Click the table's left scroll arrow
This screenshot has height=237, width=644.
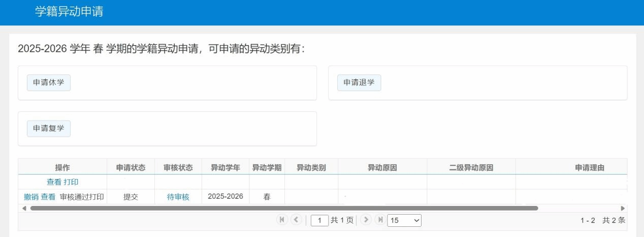(x=24, y=208)
